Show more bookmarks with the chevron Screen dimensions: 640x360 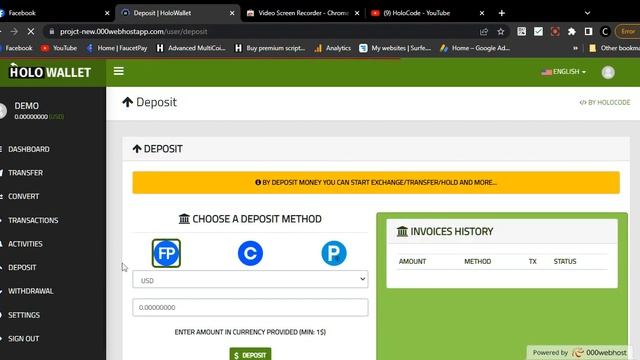click(575, 48)
